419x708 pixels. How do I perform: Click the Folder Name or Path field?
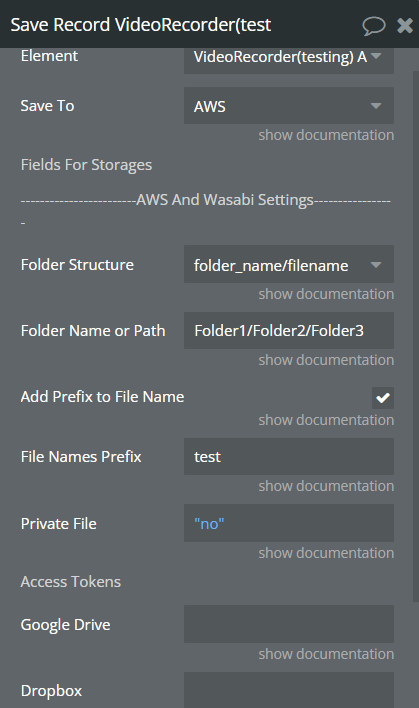289,331
